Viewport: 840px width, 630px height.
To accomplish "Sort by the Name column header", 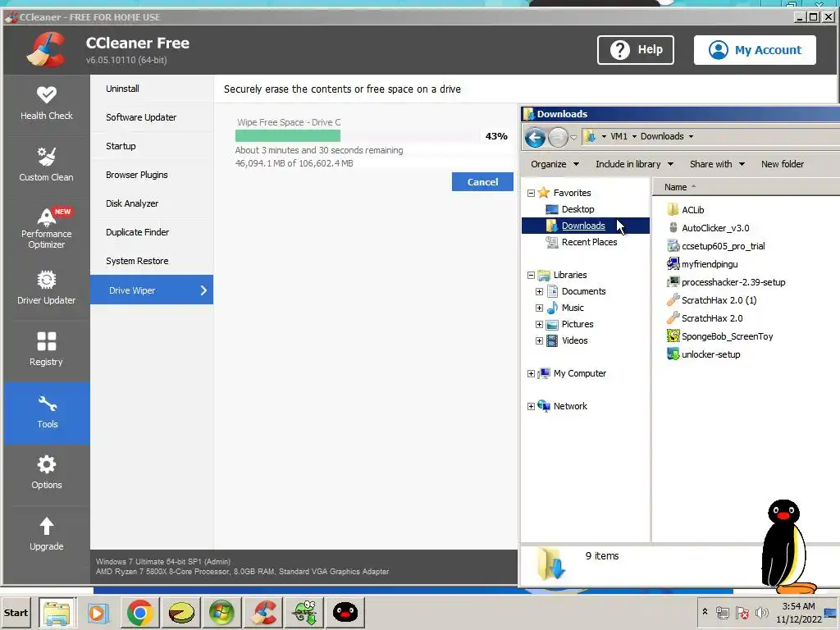I will click(675, 187).
